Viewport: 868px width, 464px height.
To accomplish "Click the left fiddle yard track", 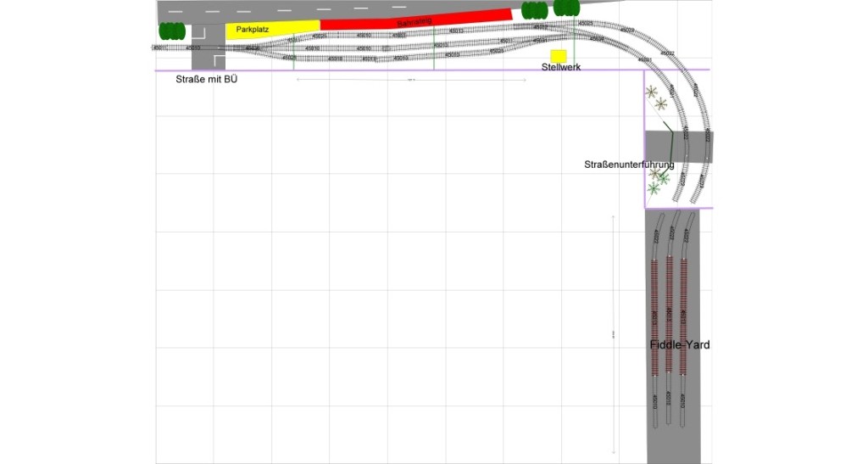I will point(654,322).
